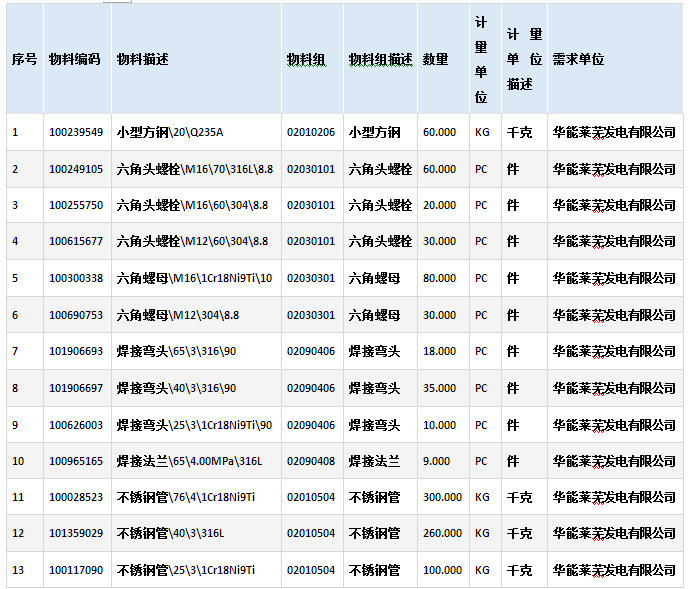Select material code 100965165
The width and height of the screenshot is (691, 589).
tap(76, 462)
